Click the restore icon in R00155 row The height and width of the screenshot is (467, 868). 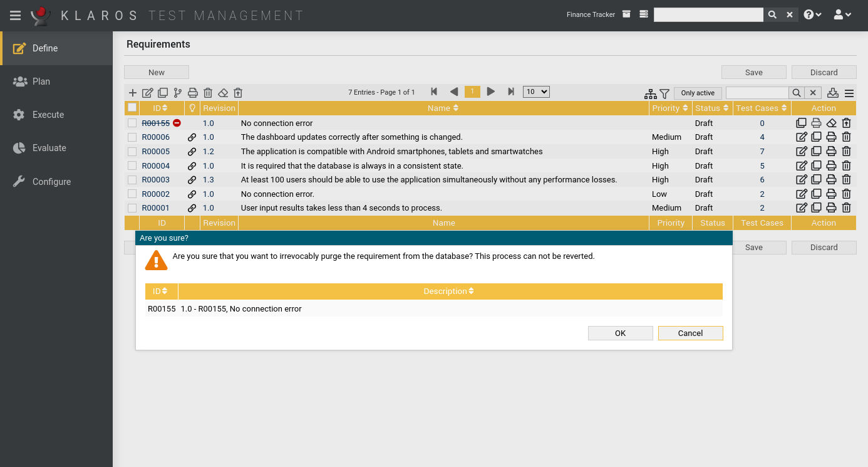click(846, 123)
